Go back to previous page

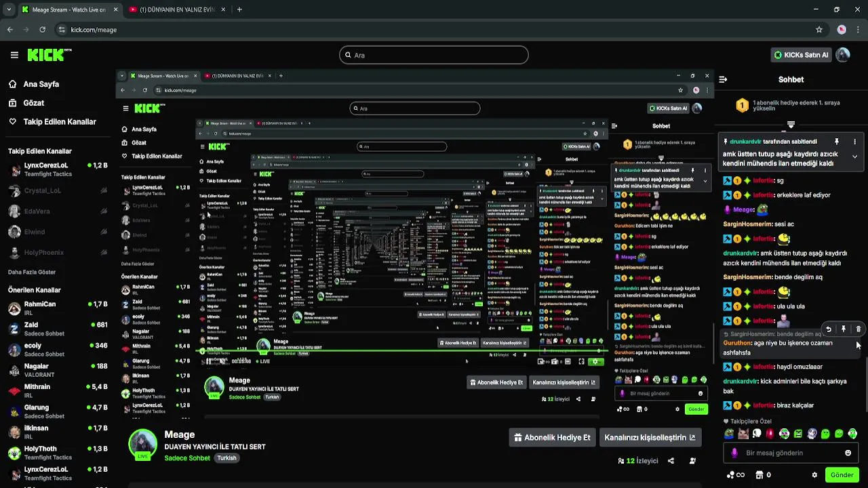9,30
